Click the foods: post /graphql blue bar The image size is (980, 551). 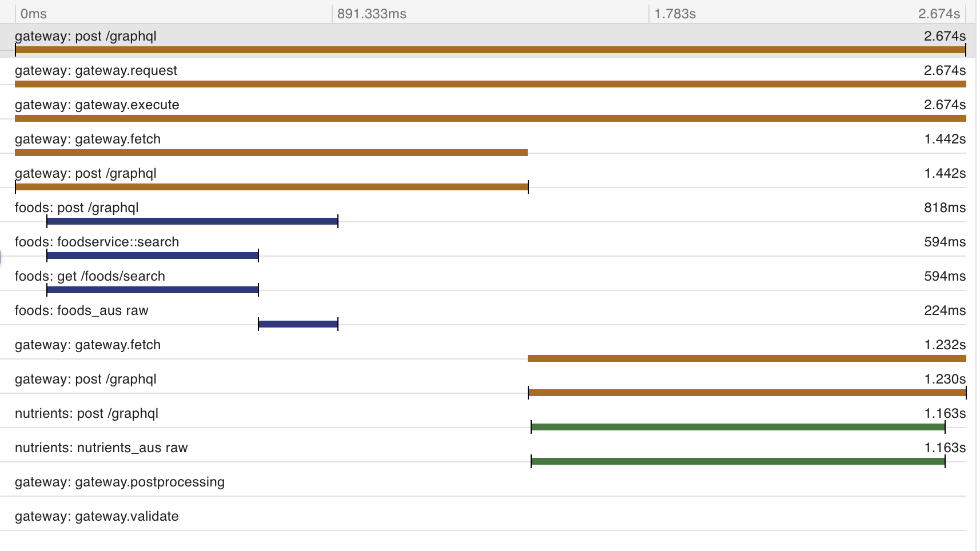[x=192, y=221]
